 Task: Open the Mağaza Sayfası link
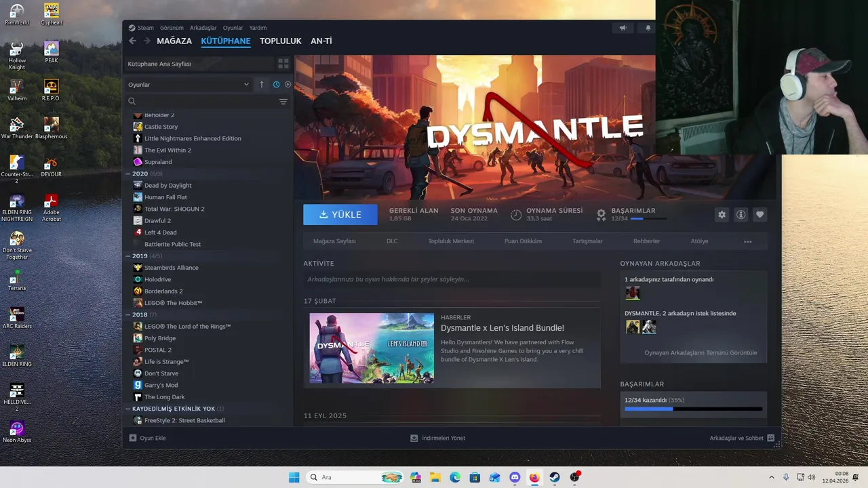pyautogui.click(x=334, y=241)
